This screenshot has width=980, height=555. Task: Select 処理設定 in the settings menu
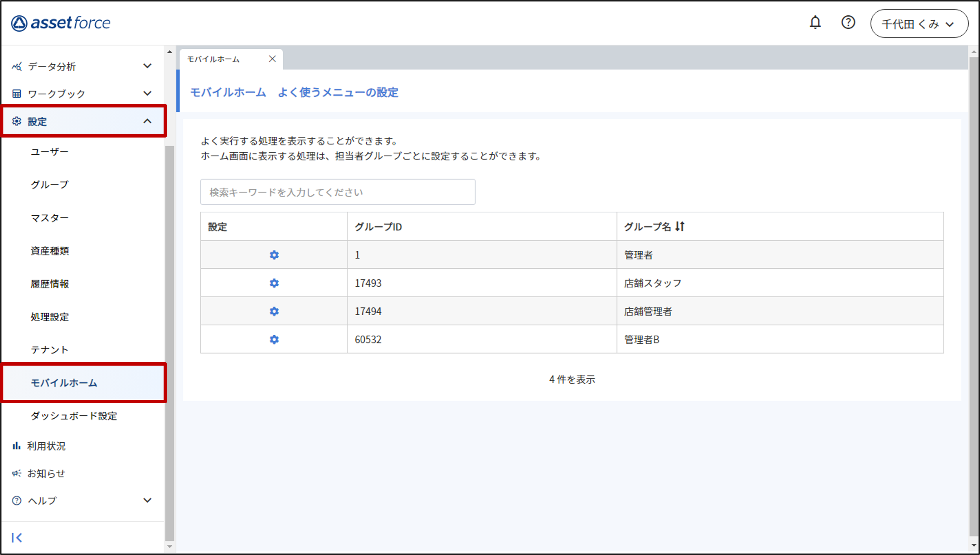pyautogui.click(x=50, y=317)
